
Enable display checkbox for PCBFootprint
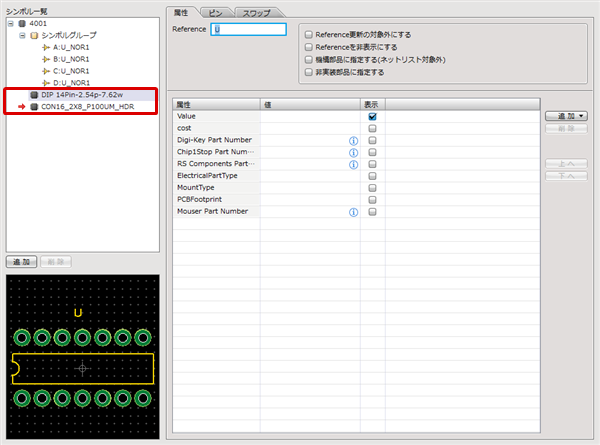[372, 200]
